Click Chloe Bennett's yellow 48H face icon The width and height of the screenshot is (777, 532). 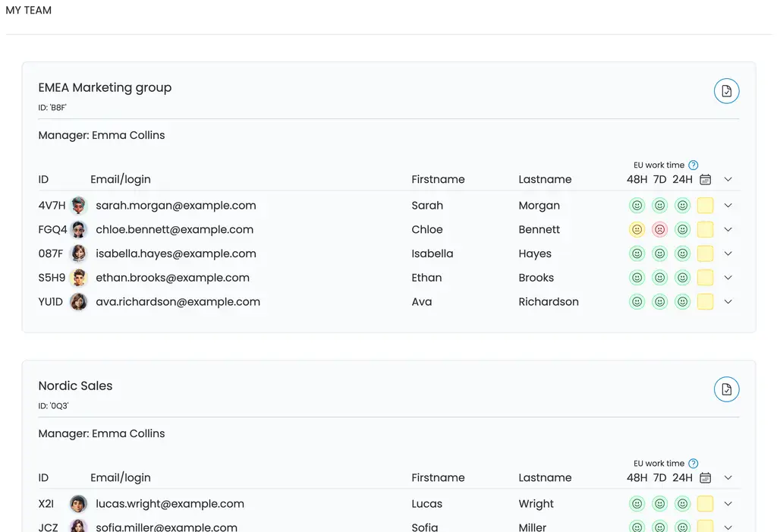point(637,229)
